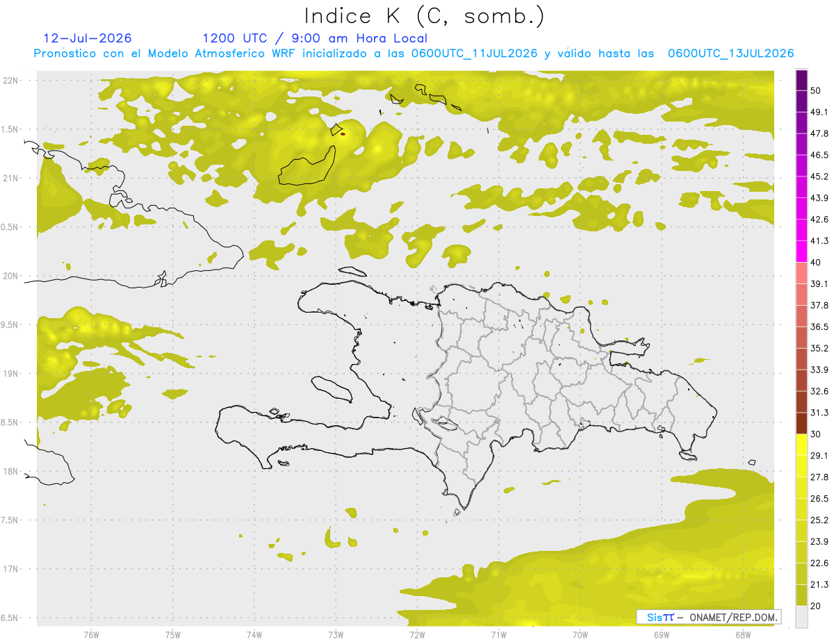
Task: Click the '70W' longitude label
Action: coord(580,635)
